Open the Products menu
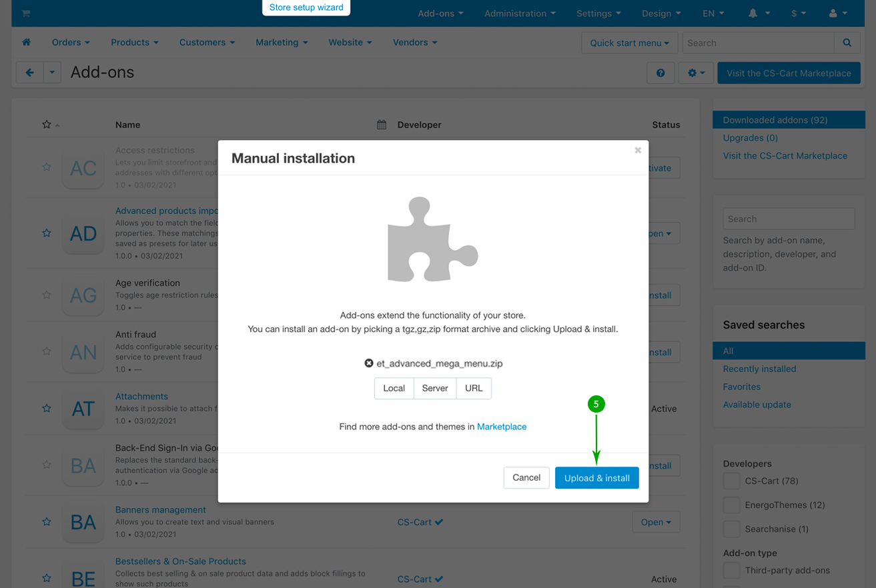This screenshot has width=876, height=588. (135, 42)
